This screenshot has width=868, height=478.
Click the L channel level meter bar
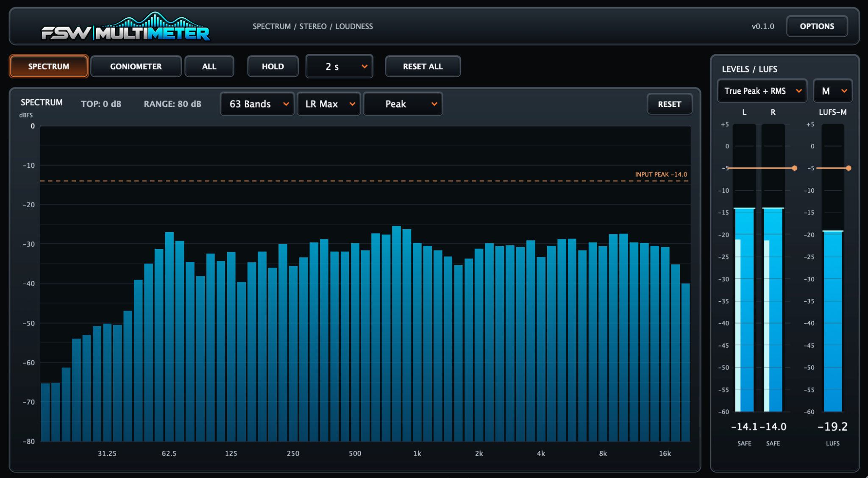click(744, 268)
